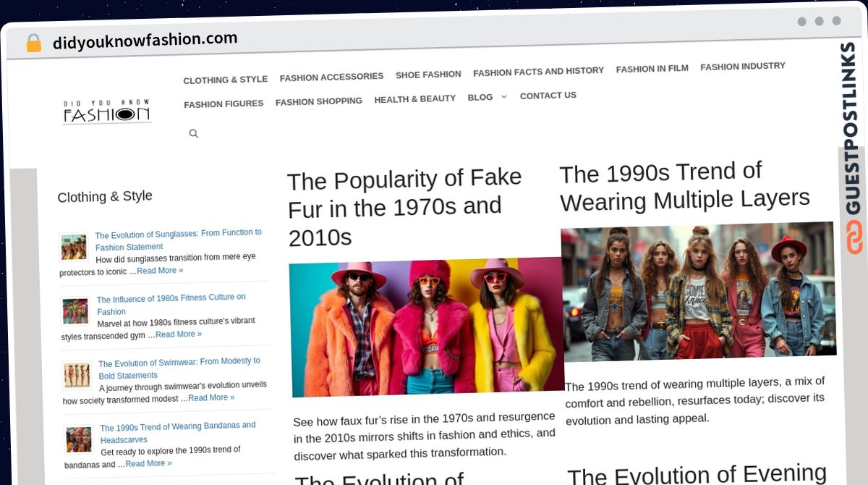Open the 1980s fitness article thumbnail
Screen dimensions: 868x485
click(75, 311)
